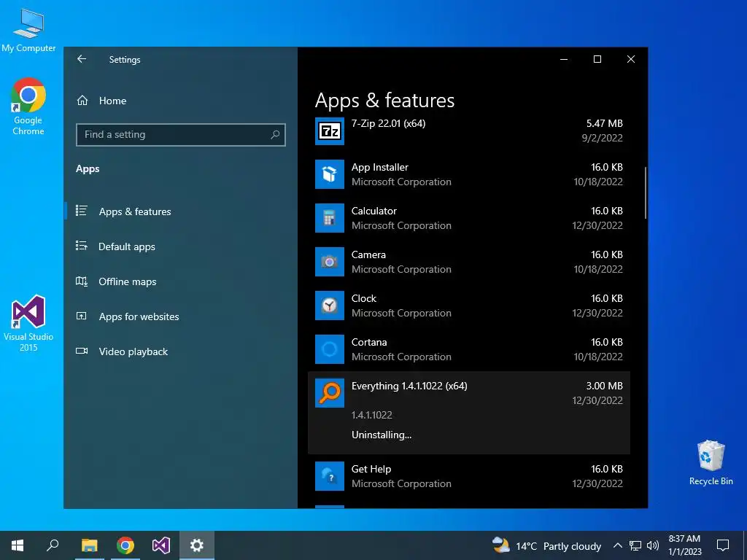This screenshot has height=560, width=747.
Task: Select the Recycle Bin desktop icon
Action: [711, 463]
